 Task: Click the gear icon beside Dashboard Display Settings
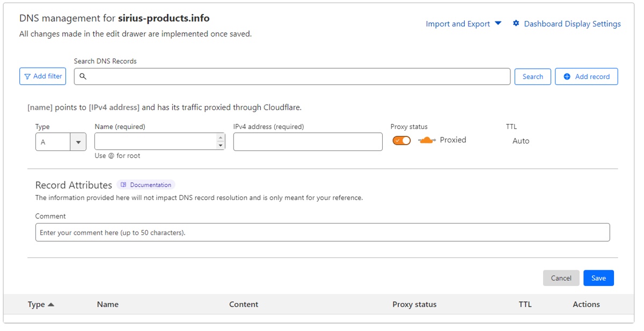[x=516, y=24]
